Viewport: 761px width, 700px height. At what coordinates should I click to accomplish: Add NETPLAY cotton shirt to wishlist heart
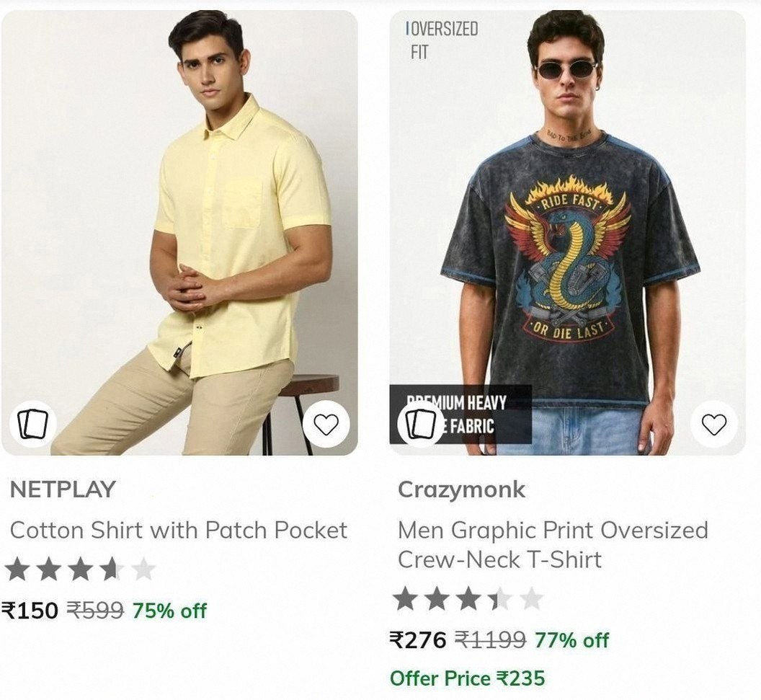(x=326, y=425)
